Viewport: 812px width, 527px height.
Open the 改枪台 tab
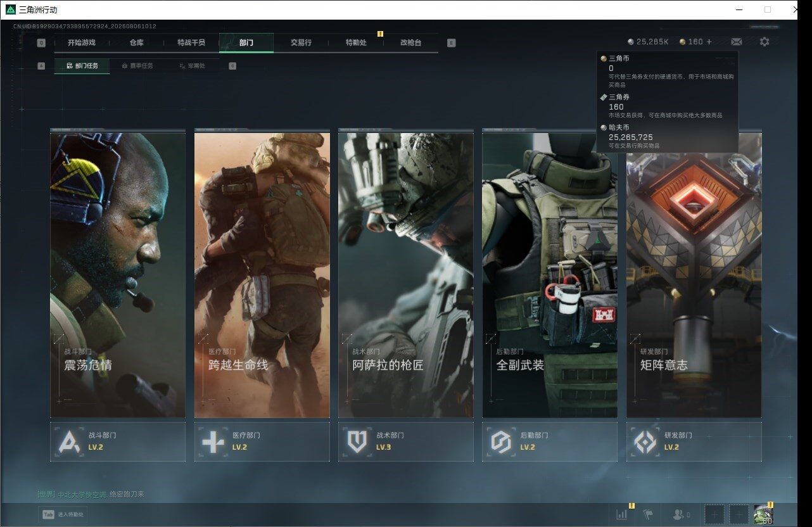point(410,42)
